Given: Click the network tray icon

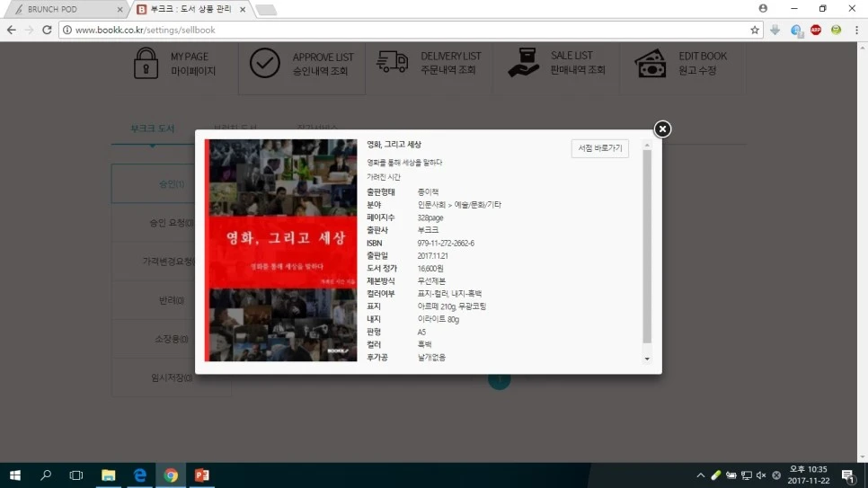Looking at the screenshot, I should [x=746, y=475].
